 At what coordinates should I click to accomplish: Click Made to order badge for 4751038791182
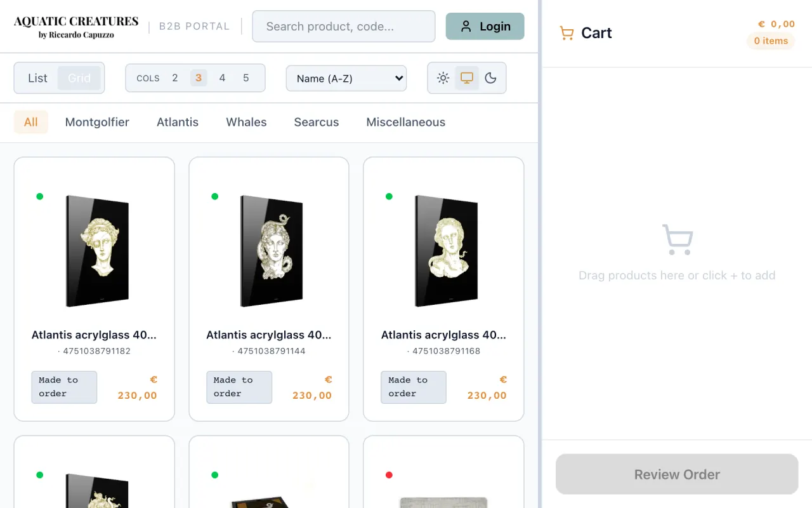64,387
